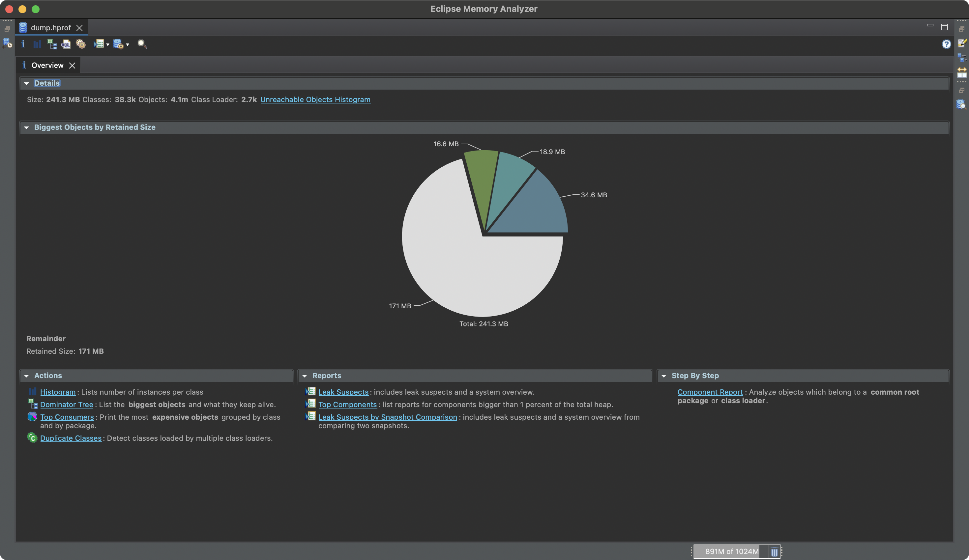Open the Histogram toolbar icon
The width and height of the screenshot is (969, 560).
point(37,44)
